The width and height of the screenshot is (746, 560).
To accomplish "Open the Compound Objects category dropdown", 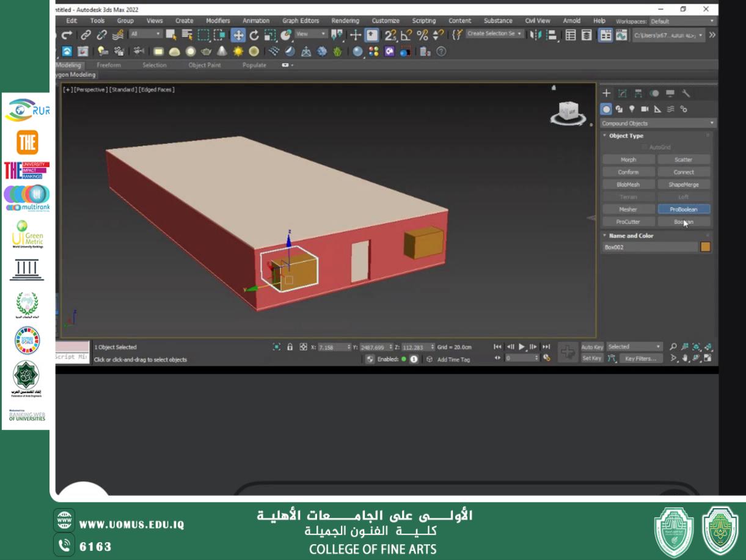I will pos(657,123).
